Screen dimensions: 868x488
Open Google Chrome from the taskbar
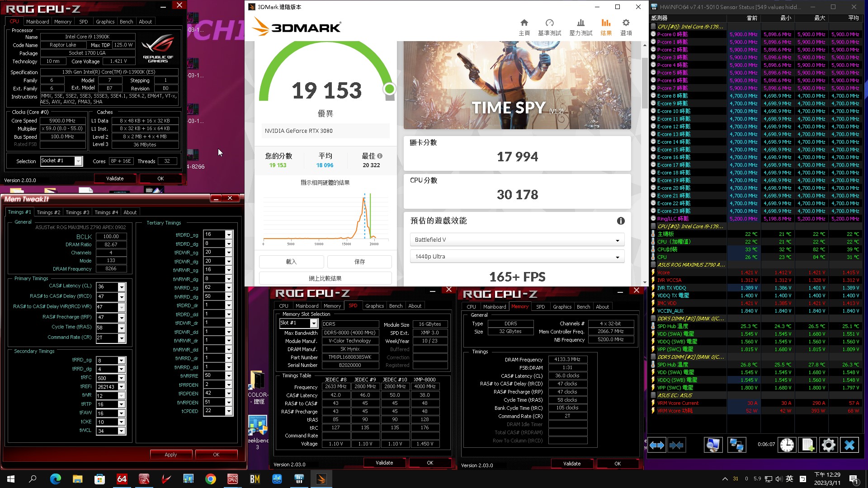tap(210, 479)
